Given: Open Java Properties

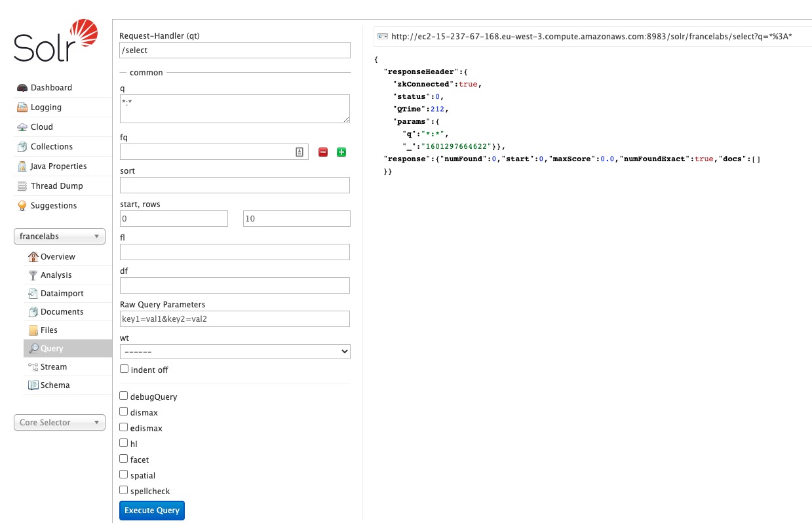Looking at the screenshot, I should pyautogui.click(x=59, y=166).
